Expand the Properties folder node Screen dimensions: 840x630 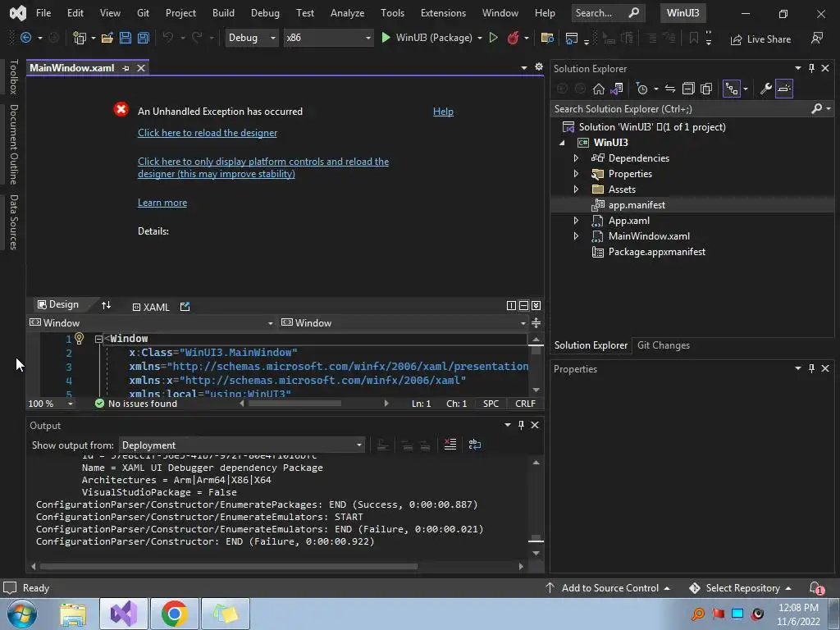click(576, 174)
